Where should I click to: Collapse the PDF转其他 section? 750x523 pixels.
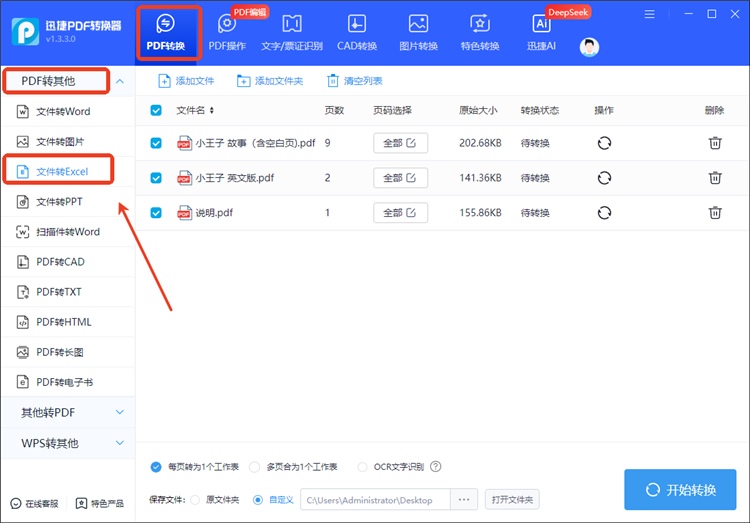(x=120, y=81)
